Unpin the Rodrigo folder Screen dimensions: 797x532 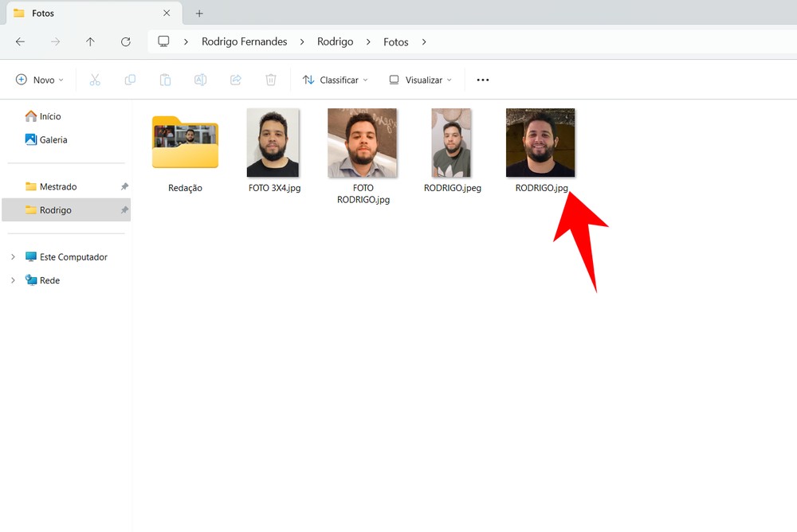pyautogui.click(x=124, y=209)
